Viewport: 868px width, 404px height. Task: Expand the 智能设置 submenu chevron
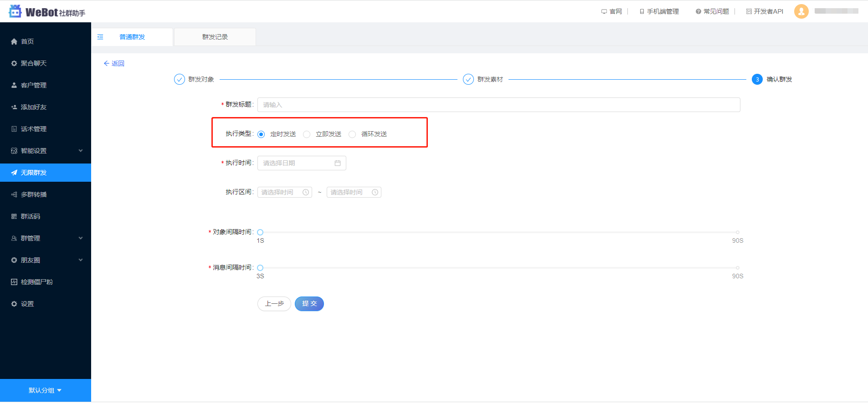[81, 151]
